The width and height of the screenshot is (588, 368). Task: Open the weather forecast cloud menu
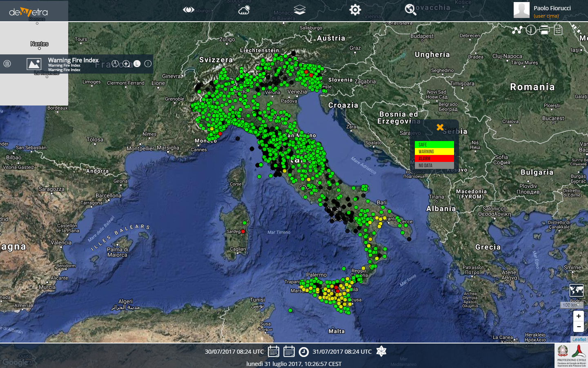pos(244,10)
